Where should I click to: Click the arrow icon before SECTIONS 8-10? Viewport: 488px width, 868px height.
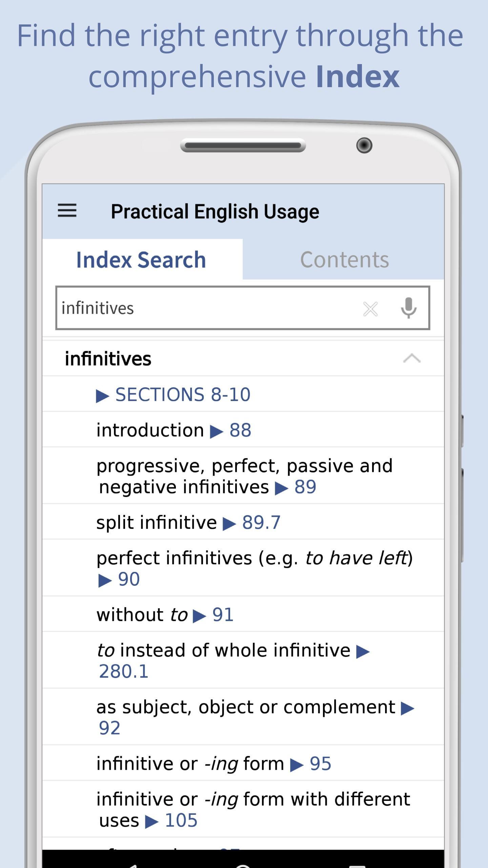[102, 396]
